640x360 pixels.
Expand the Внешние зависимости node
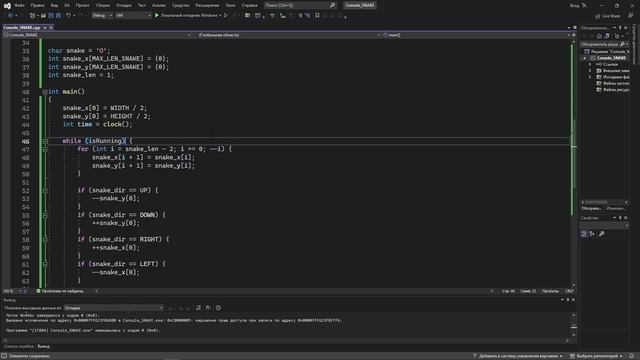590,71
